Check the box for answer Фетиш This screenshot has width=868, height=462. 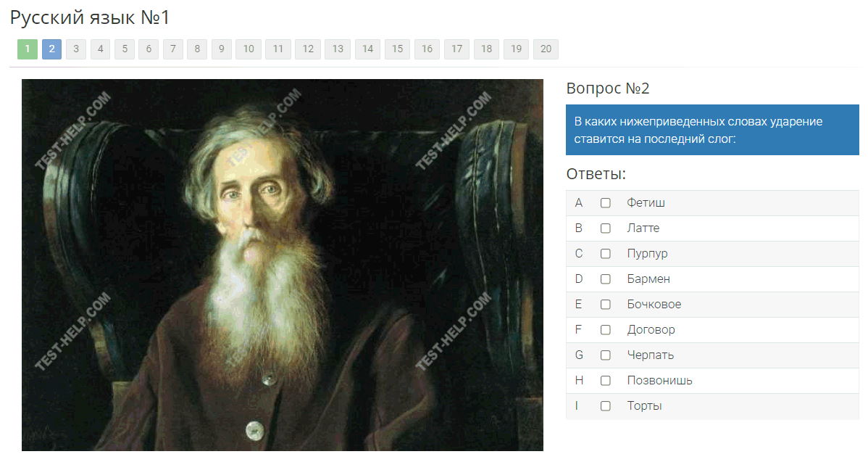[606, 203]
